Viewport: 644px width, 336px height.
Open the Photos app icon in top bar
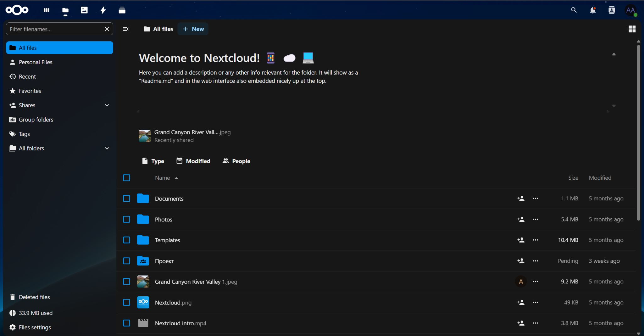click(x=84, y=10)
